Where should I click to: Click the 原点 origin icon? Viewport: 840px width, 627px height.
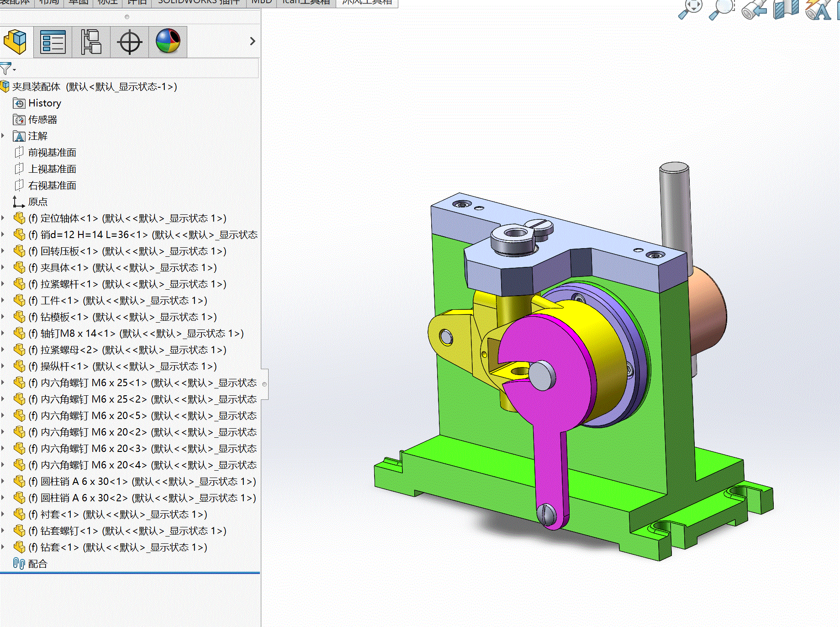coord(19,202)
